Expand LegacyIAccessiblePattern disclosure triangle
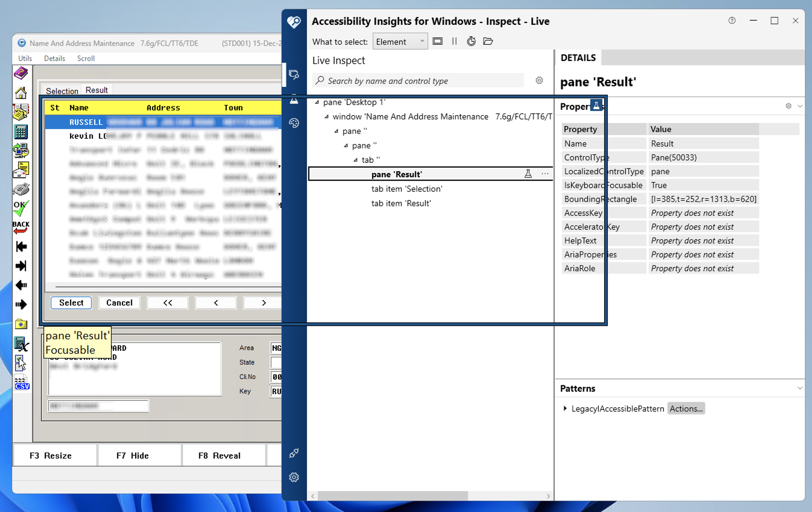The height and width of the screenshot is (512, 812). point(565,408)
